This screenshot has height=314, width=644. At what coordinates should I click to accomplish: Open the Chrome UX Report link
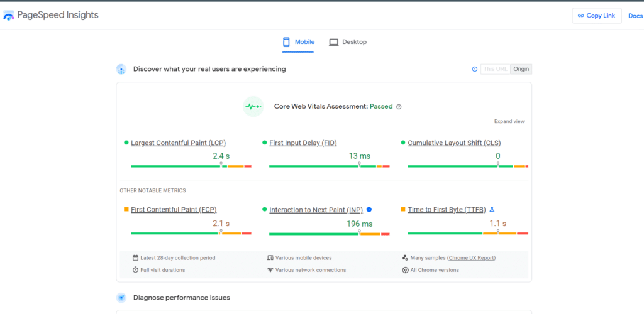tap(472, 258)
